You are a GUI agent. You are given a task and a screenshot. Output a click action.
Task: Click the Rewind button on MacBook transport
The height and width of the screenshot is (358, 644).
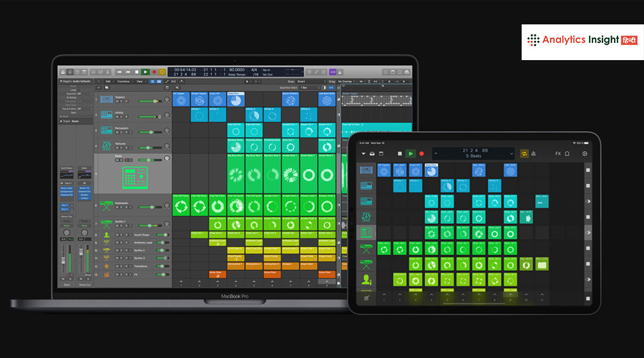[x=119, y=72]
